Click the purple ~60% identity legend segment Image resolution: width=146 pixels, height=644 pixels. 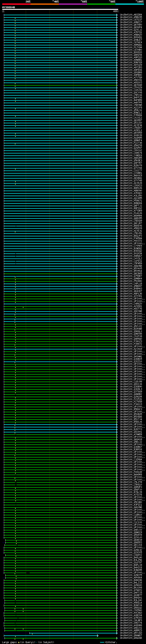(73, 4)
